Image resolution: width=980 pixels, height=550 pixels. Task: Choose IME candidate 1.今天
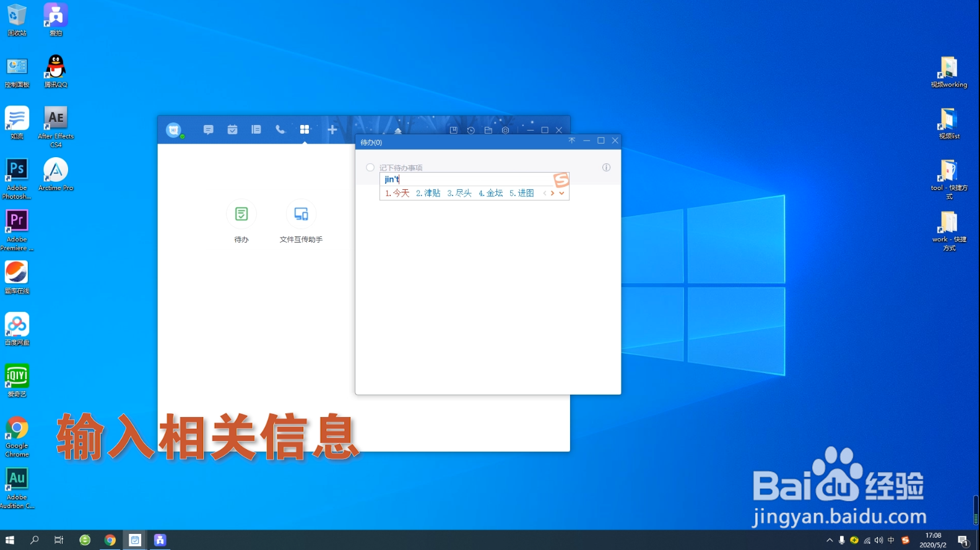point(397,193)
